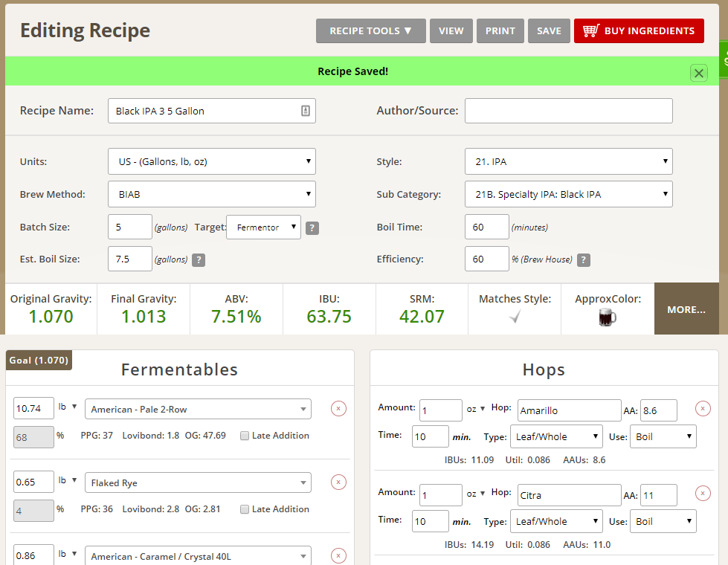Enable Late Addition for Flaked Rye
This screenshot has height=565, width=728.
point(245,509)
